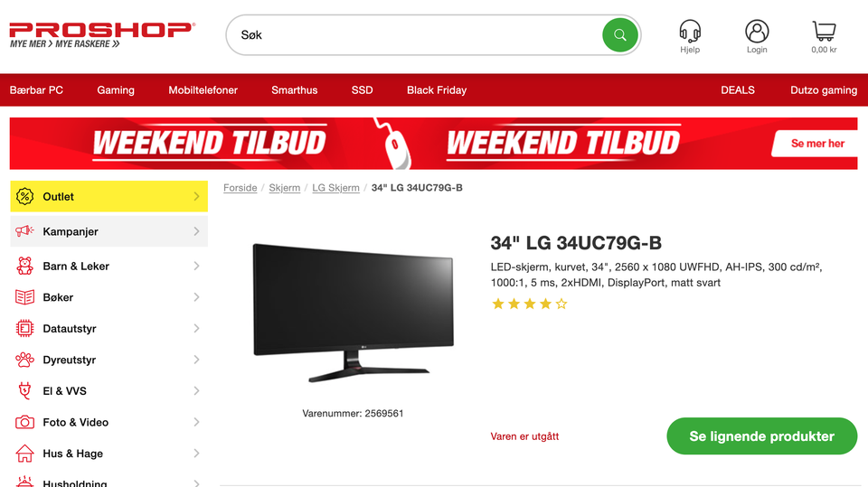This screenshot has height=487, width=868.
Task: Click the green search magnifier icon
Action: pos(620,35)
